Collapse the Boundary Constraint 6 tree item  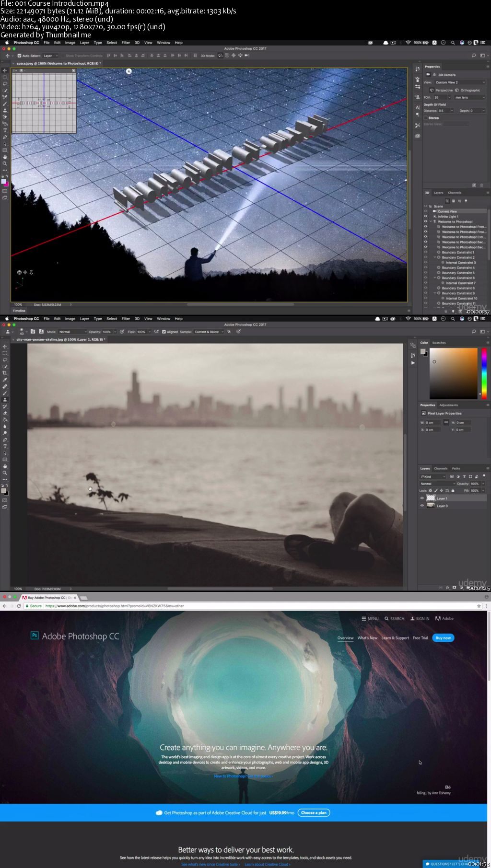click(x=435, y=278)
